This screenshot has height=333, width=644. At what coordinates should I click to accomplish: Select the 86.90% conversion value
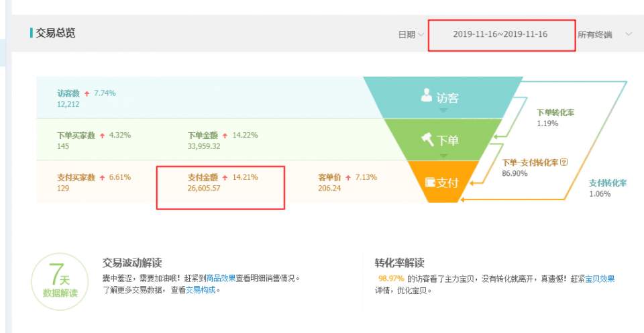515,173
